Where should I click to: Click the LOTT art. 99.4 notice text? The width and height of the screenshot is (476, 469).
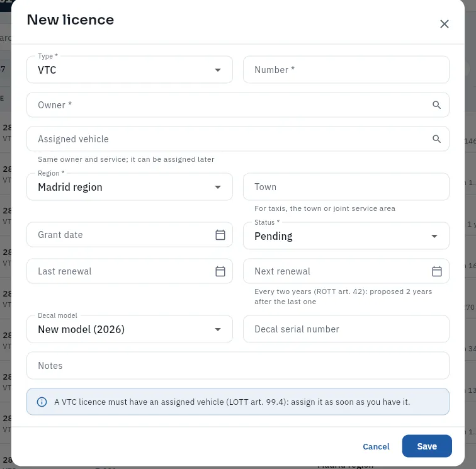pyautogui.click(x=232, y=402)
